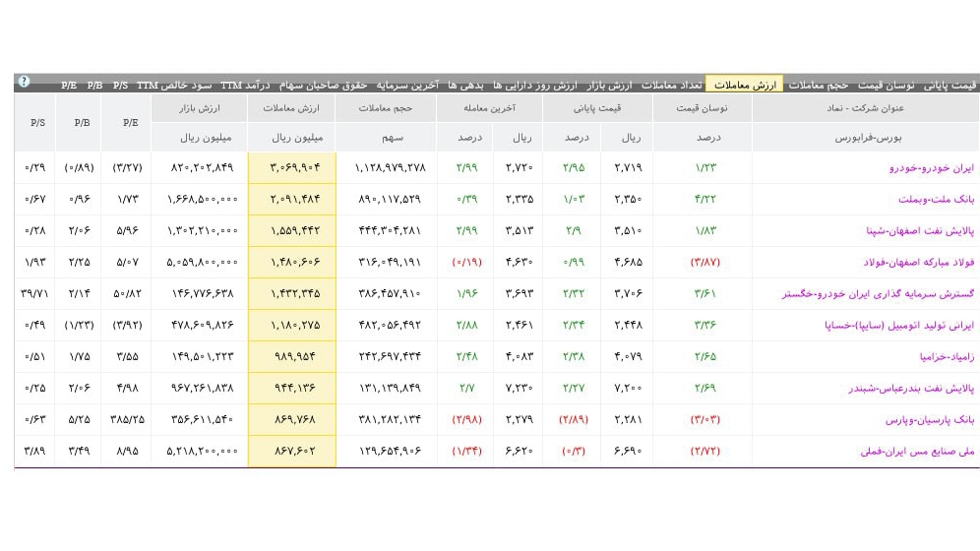Open the حجم معاملات tab
The width and height of the screenshot is (980, 551).
click(x=818, y=85)
